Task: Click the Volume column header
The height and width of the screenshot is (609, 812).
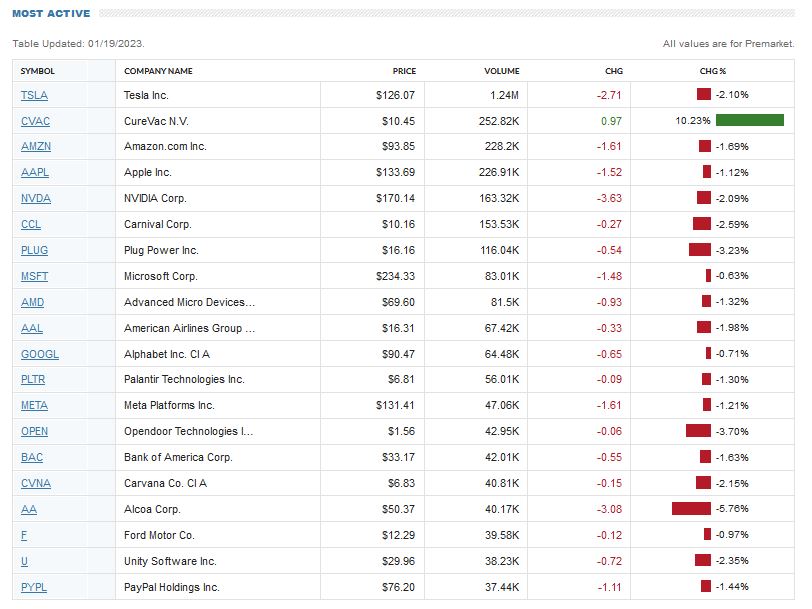Action: [502, 71]
